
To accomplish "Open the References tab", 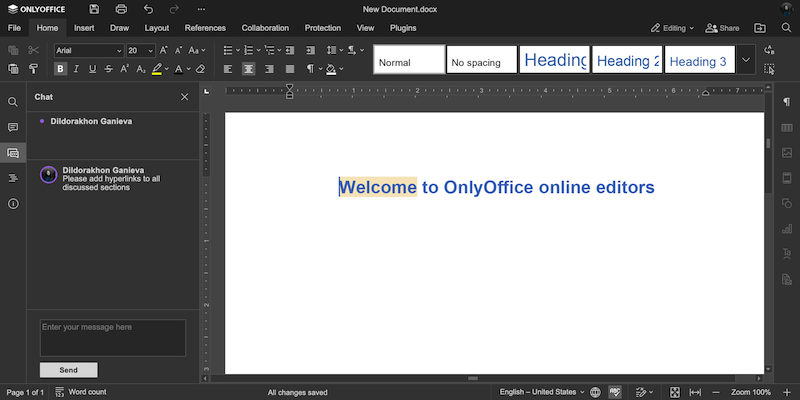I will 205,28.
